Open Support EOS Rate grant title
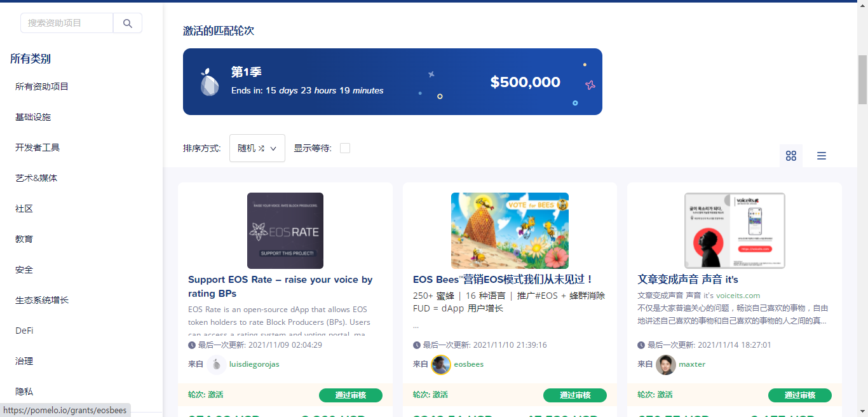This screenshot has width=868, height=417. 280,287
